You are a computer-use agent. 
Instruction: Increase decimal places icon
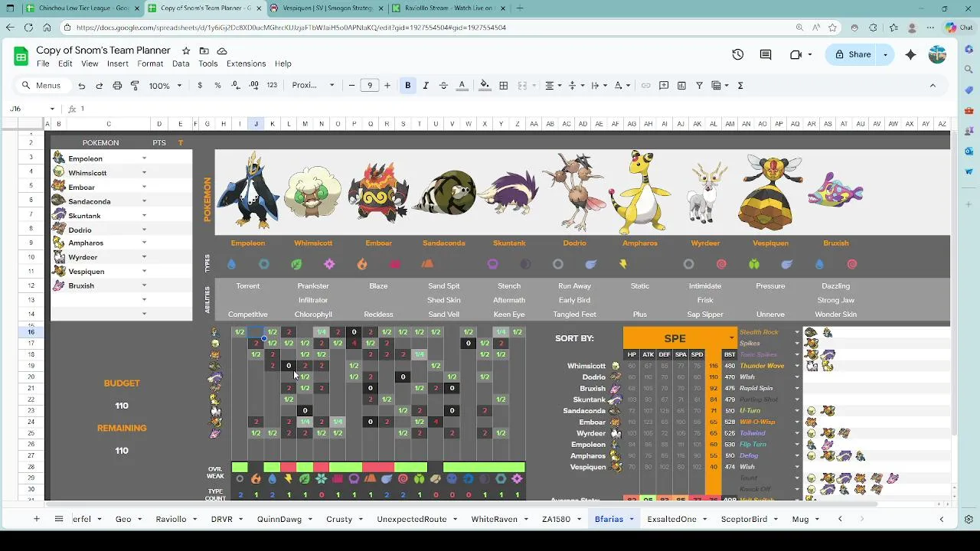tap(253, 86)
